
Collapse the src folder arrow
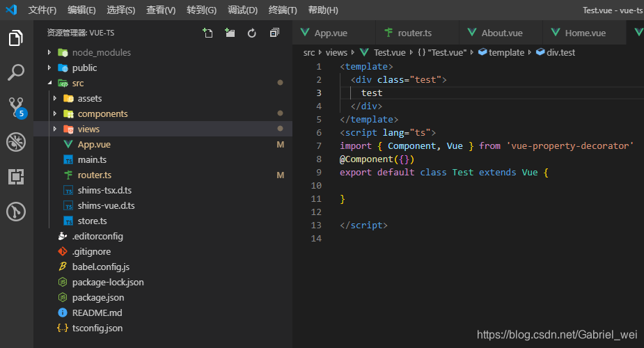tap(49, 83)
